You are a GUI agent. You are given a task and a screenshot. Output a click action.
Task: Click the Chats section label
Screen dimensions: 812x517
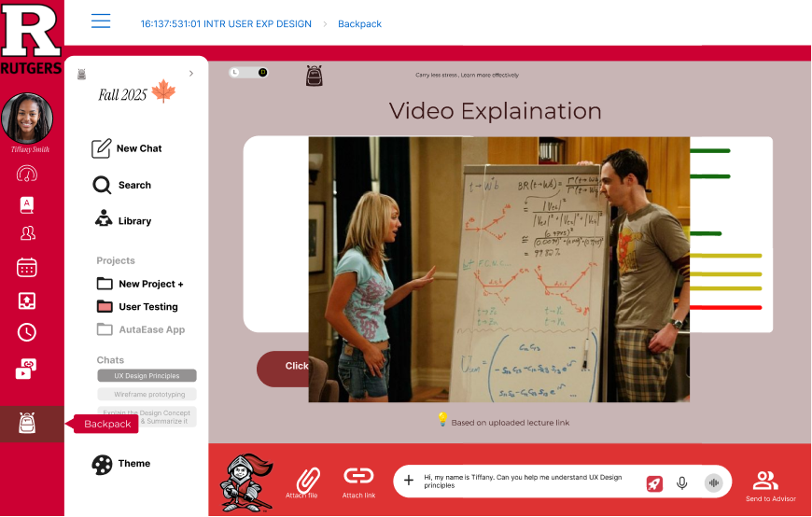click(x=110, y=360)
